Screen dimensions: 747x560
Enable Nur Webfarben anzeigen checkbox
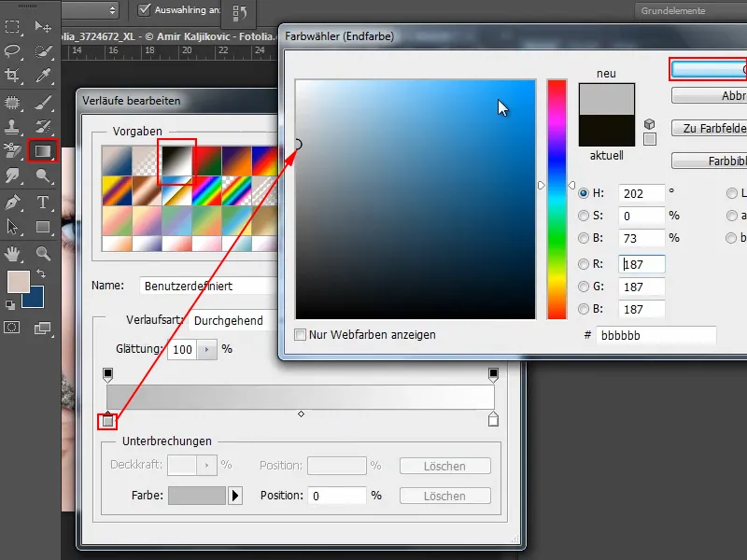[x=300, y=335]
